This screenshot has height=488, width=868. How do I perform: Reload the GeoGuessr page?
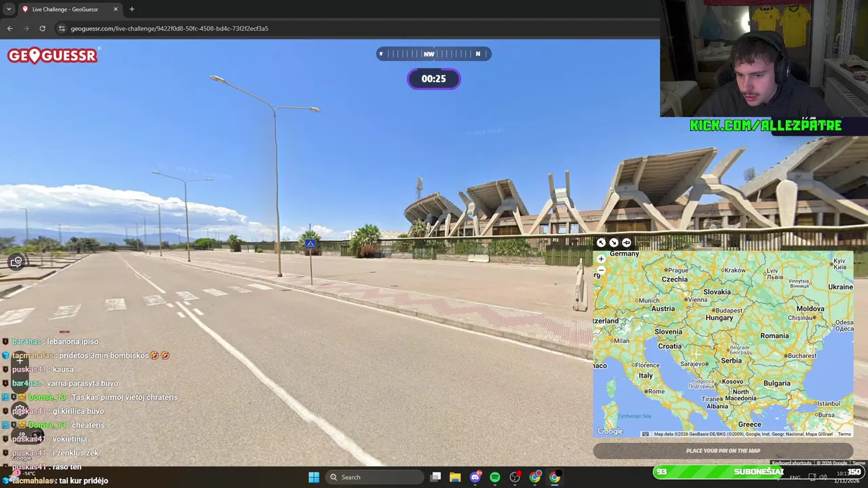pyautogui.click(x=42, y=28)
